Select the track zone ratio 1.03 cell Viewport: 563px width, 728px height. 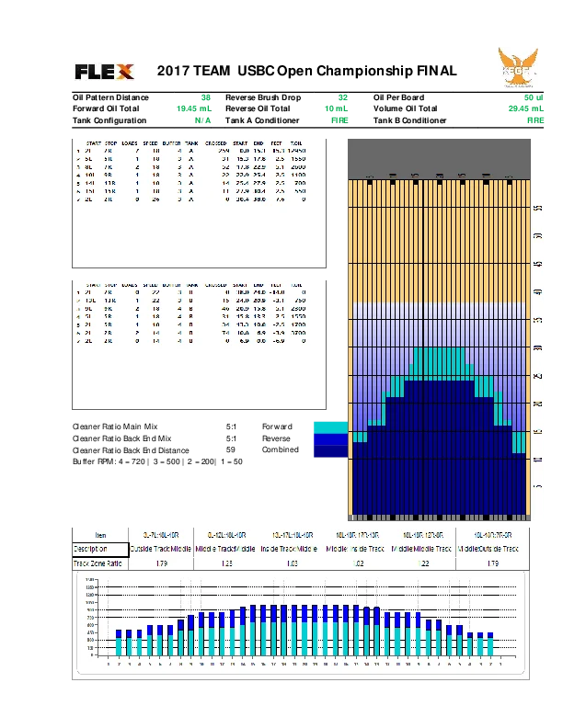(x=293, y=563)
